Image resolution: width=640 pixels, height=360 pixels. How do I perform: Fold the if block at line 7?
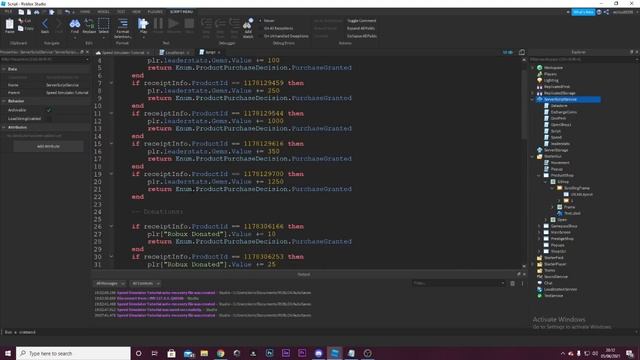click(x=111, y=83)
